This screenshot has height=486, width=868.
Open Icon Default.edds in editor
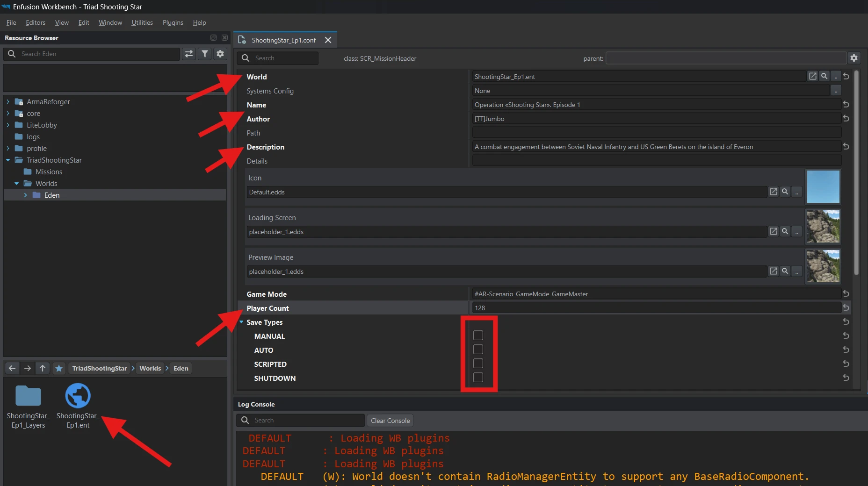774,192
